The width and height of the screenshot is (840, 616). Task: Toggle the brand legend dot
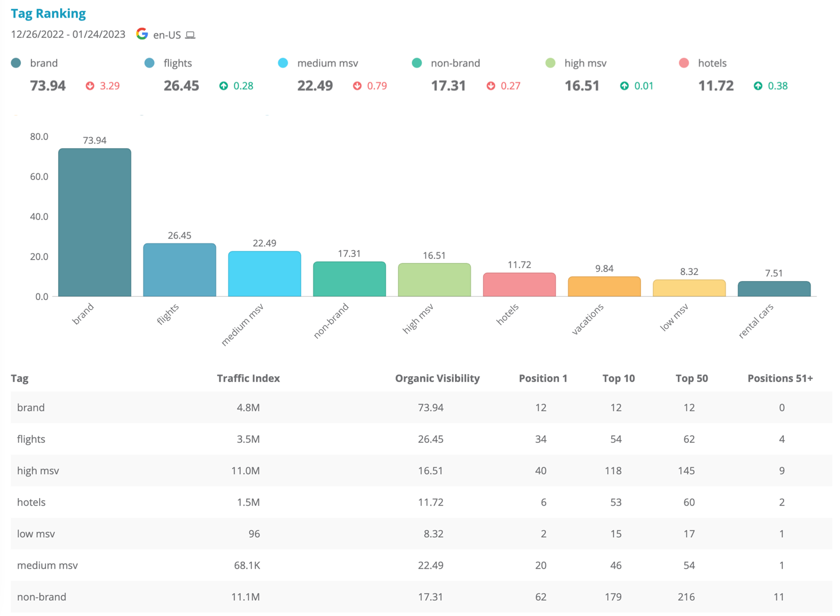click(x=16, y=63)
